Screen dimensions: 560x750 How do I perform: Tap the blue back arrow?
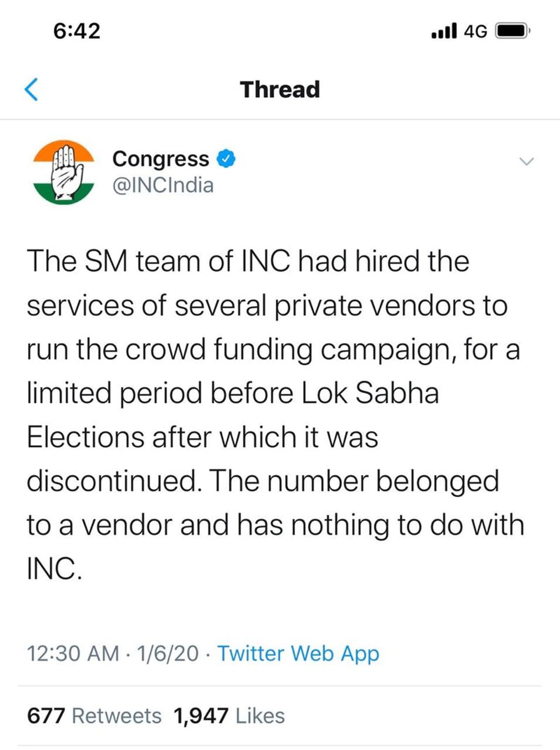click(x=31, y=89)
